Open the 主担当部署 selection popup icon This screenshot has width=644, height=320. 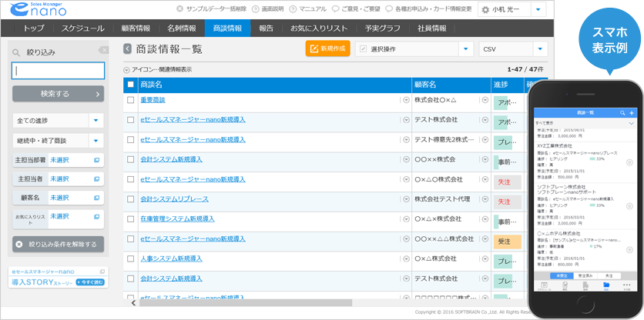pos(96,161)
